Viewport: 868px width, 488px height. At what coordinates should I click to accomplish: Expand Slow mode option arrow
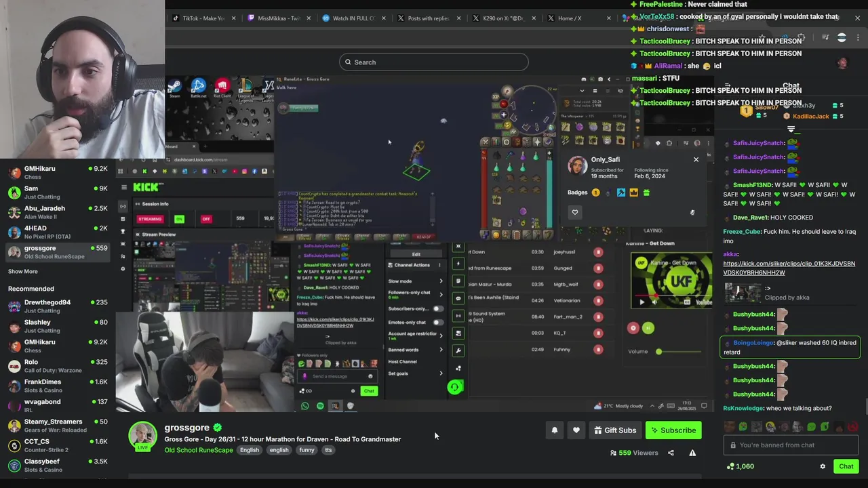pos(441,281)
